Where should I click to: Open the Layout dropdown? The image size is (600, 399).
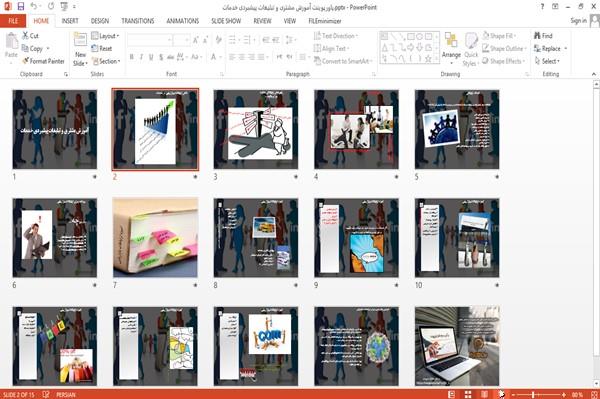[105, 36]
